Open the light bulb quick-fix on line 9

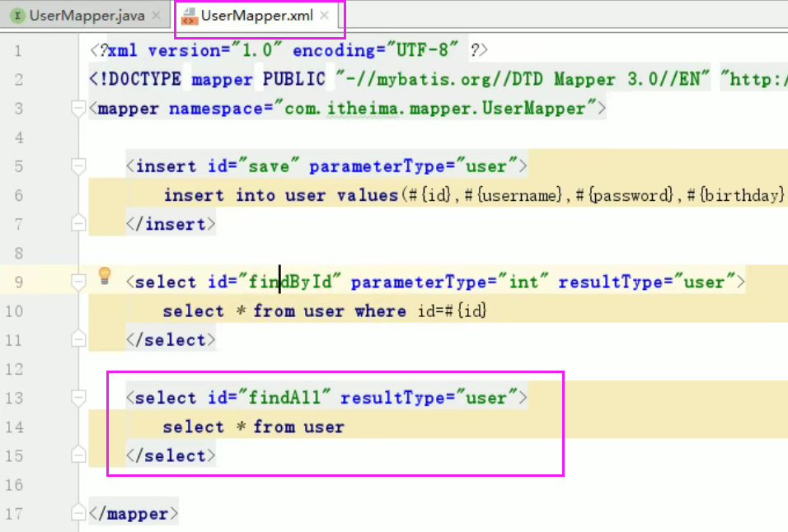pos(105,276)
